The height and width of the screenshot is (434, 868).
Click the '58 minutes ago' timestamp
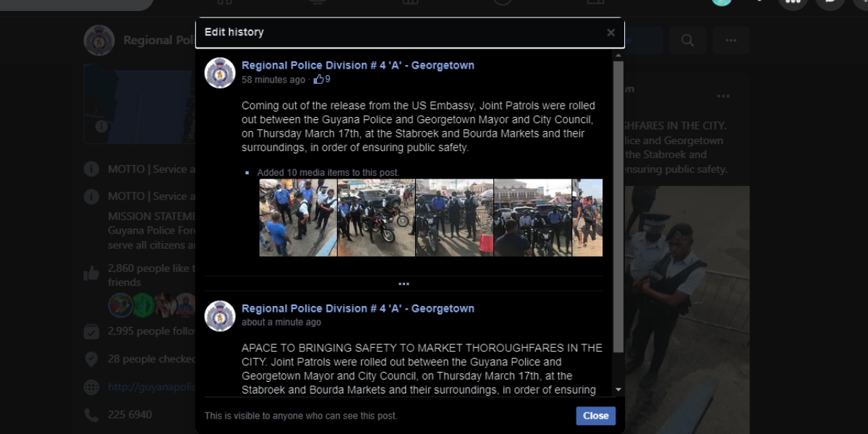[273, 80]
